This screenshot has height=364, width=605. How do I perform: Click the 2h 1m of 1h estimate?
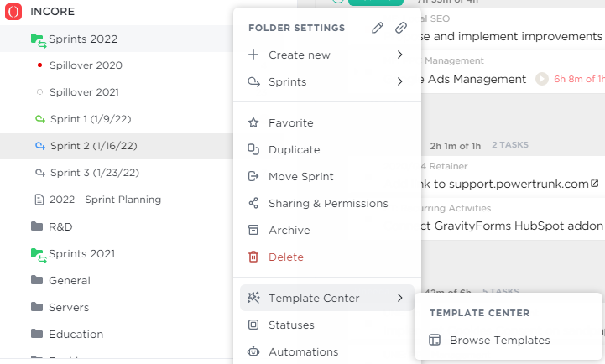[x=456, y=146]
